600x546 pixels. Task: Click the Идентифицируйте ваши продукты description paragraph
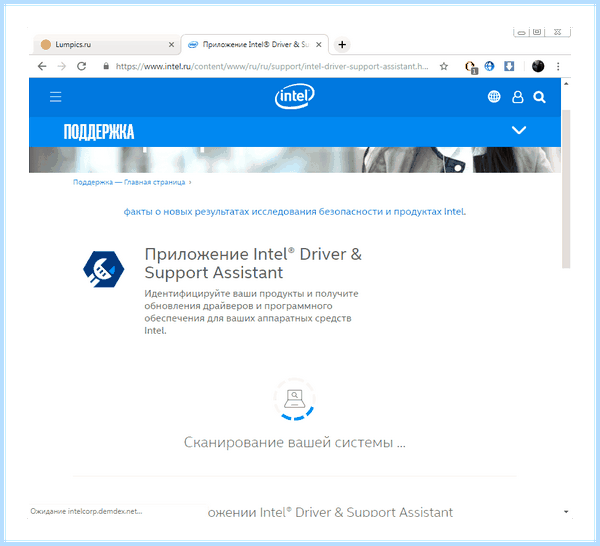[x=251, y=312]
